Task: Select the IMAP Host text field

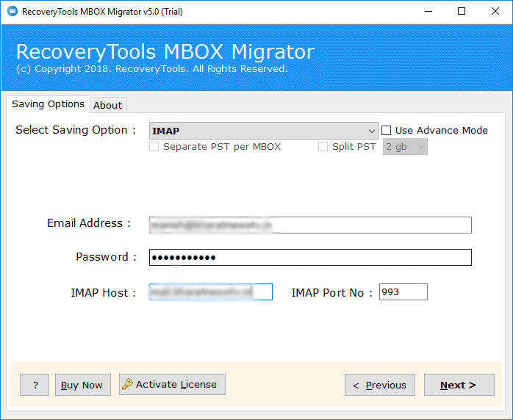Action: 211,292
